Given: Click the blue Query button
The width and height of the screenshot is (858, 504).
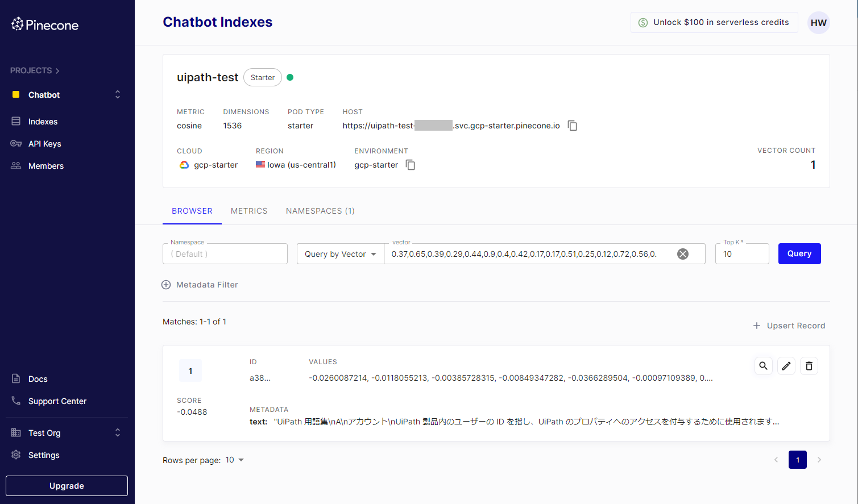Looking at the screenshot, I should [x=799, y=253].
